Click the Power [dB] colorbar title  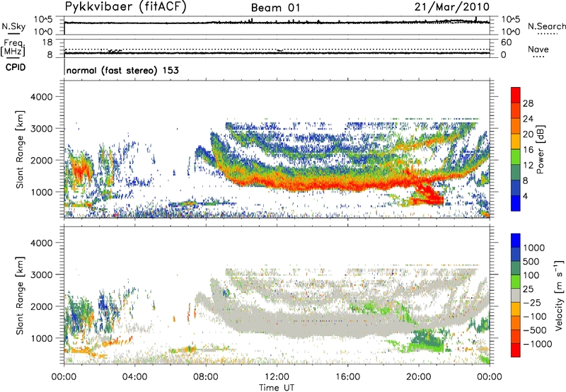pos(540,149)
